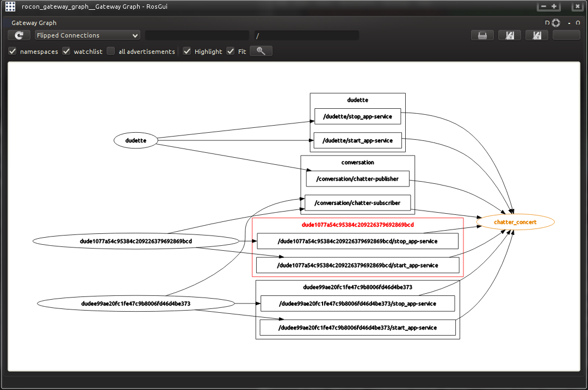The image size is (588, 390).
Task: Click the magnifier fit-in-view button
Action: (x=261, y=51)
